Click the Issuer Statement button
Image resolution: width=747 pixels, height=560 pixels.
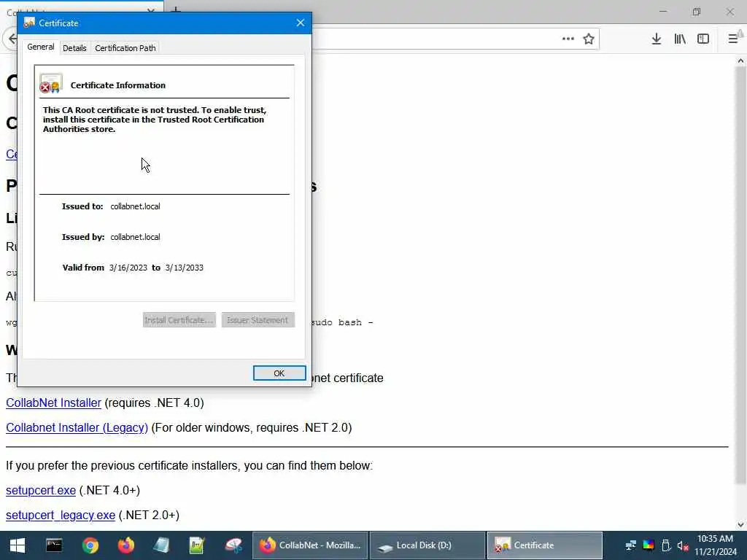click(x=258, y=320)
